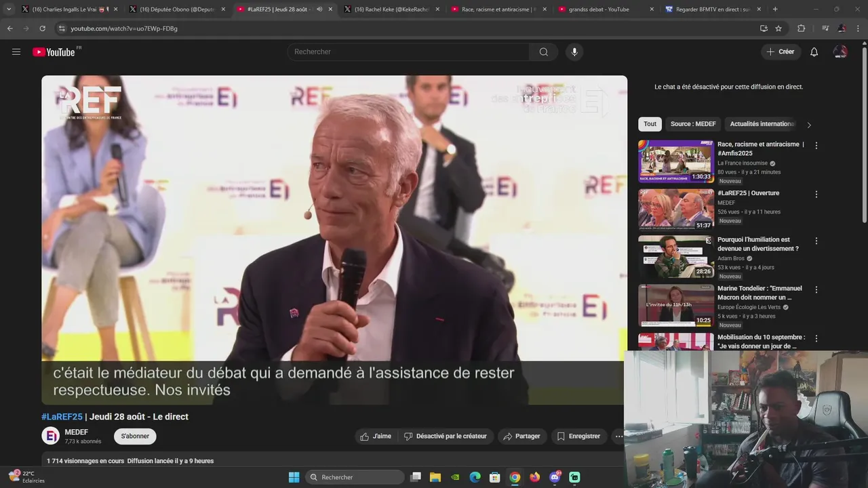Click the search magnifier button
The image size is (868, 488).
[x=544, y=52]
